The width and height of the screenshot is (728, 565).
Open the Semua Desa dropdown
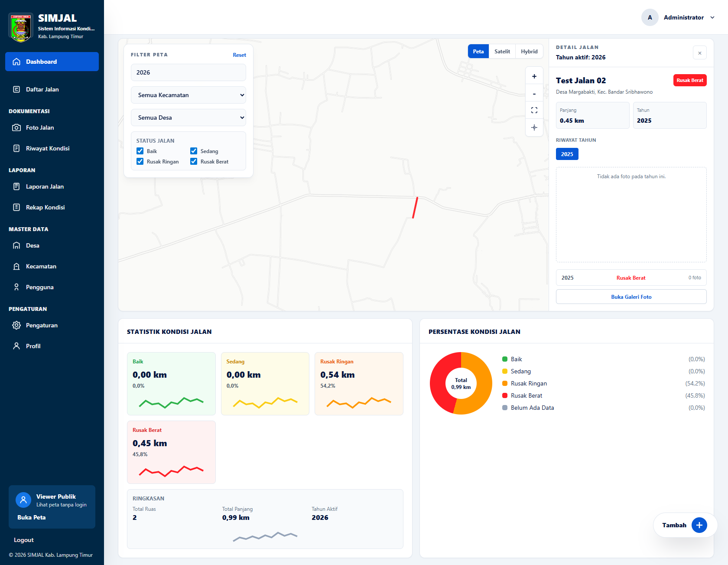point(188,118)
